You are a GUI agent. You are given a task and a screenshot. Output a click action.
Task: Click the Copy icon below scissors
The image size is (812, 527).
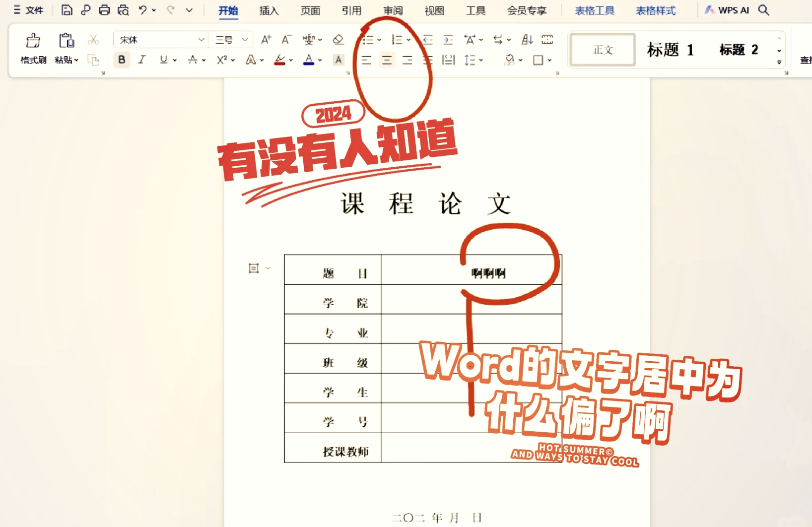coord(93,60)
